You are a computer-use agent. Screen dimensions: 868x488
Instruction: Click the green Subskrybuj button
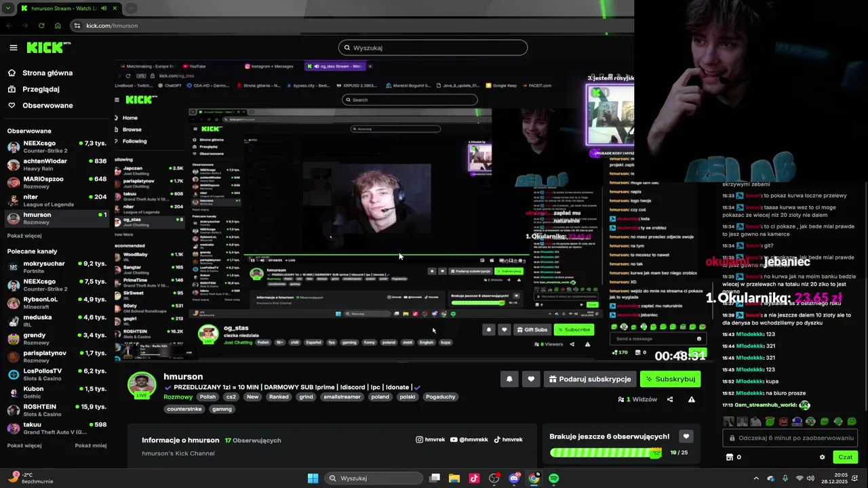pos(670,379)
